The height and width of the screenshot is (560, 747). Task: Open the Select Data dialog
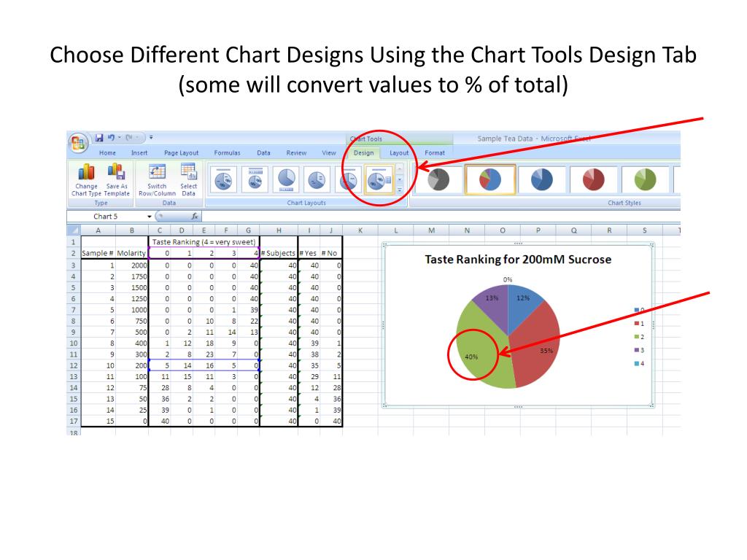coord(189,180)
